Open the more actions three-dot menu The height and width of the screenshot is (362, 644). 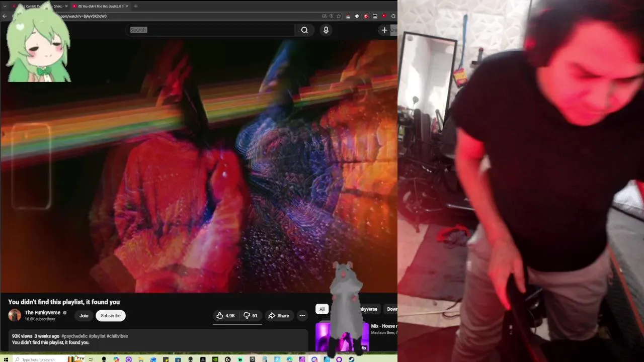tap(302, 316)
